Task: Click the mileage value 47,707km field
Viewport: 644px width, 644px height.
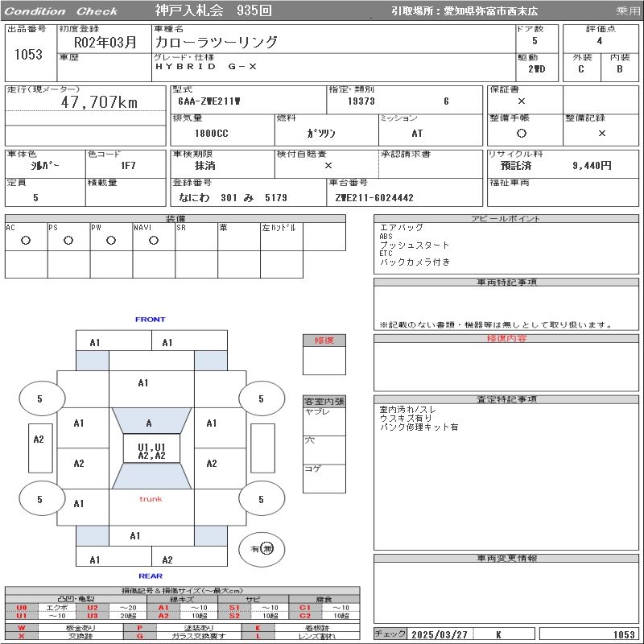Action: click(100, 102)
